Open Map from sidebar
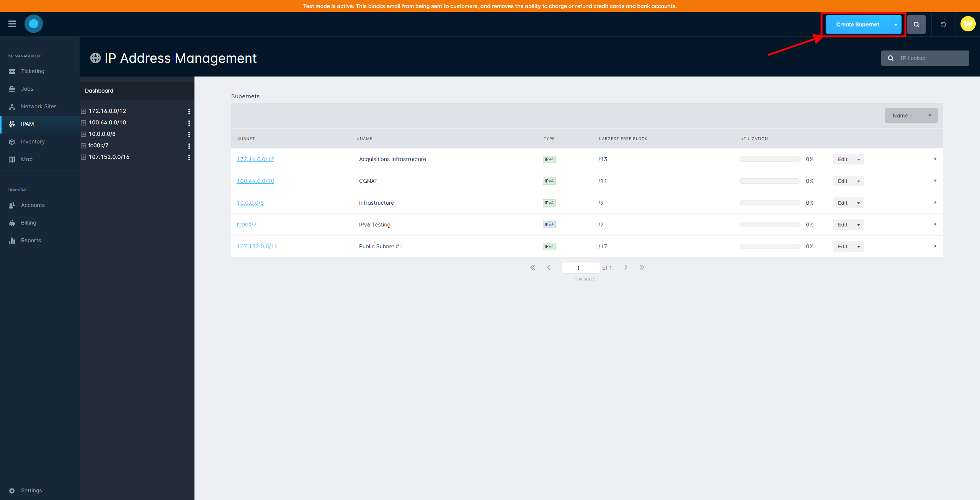This screenshot has width=980, height=500. coord(40,159)
